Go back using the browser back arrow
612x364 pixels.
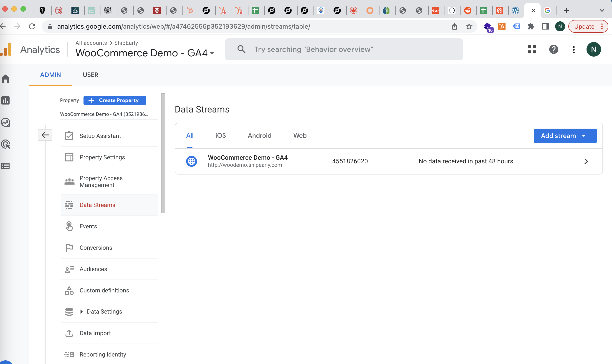3,26
